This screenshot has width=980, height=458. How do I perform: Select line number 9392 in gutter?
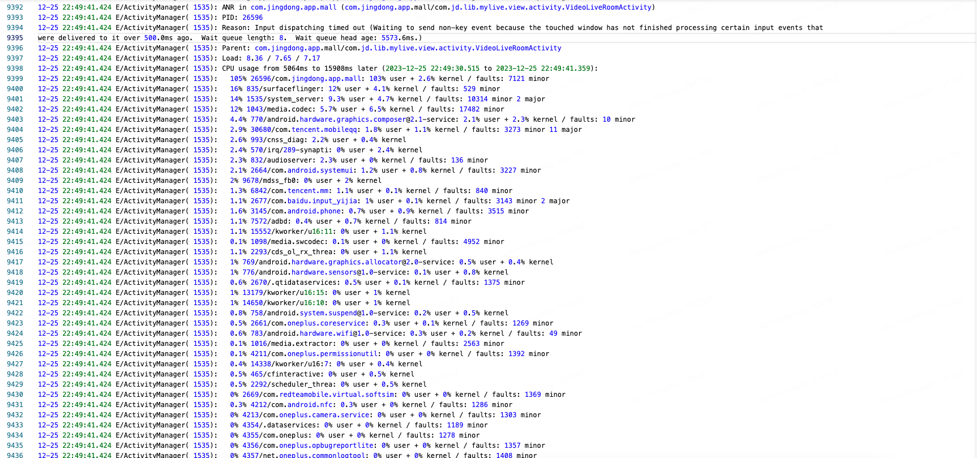click(x=15, y=7)
